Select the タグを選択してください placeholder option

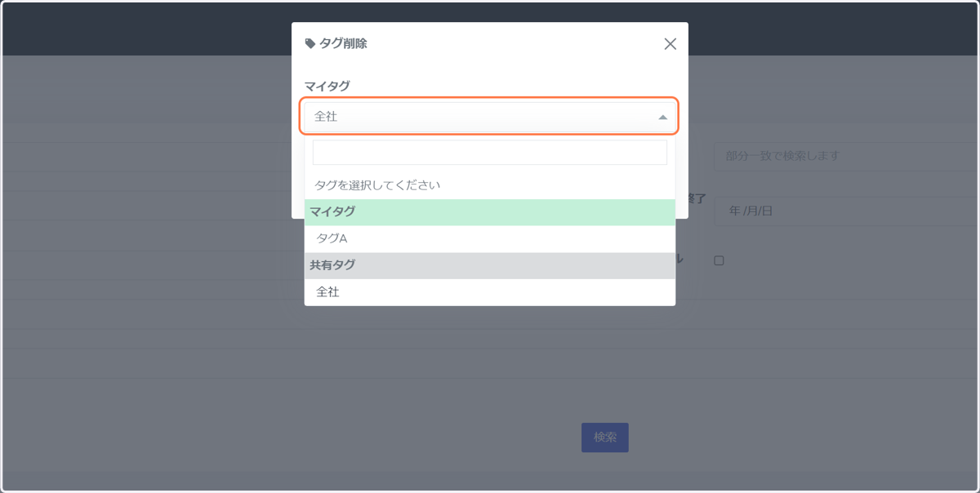coord(490,185)
